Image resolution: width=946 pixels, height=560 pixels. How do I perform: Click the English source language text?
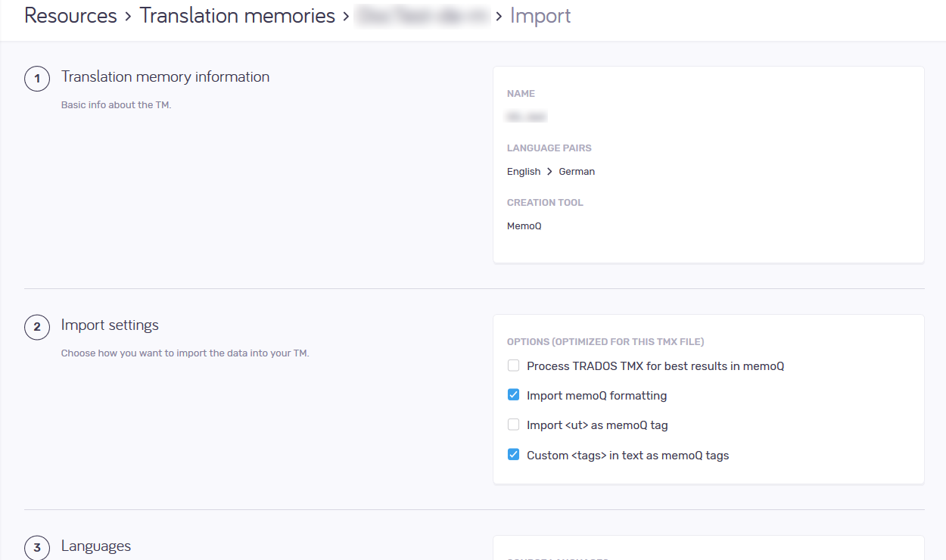click(x=524, y=172)
